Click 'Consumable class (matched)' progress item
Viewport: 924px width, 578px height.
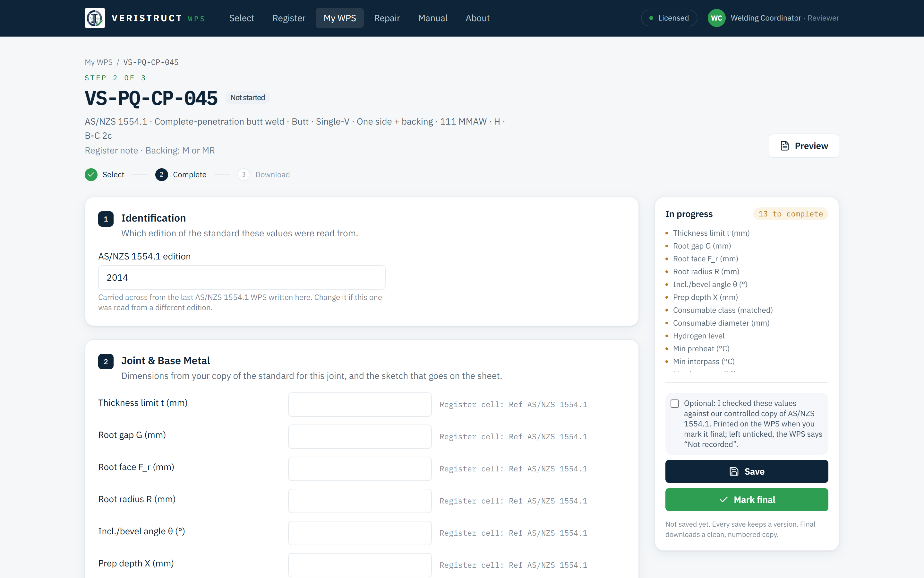[723, 310]
